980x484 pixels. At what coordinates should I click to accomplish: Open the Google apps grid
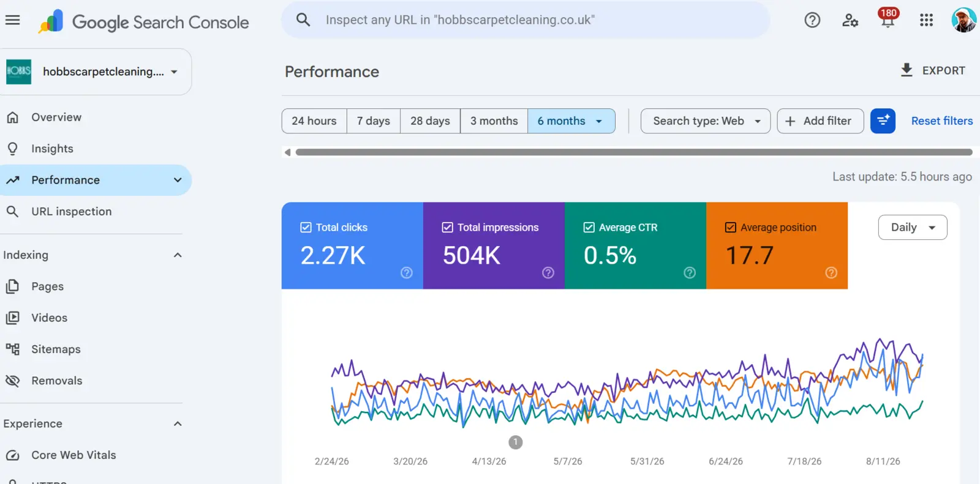coord(926,20)
